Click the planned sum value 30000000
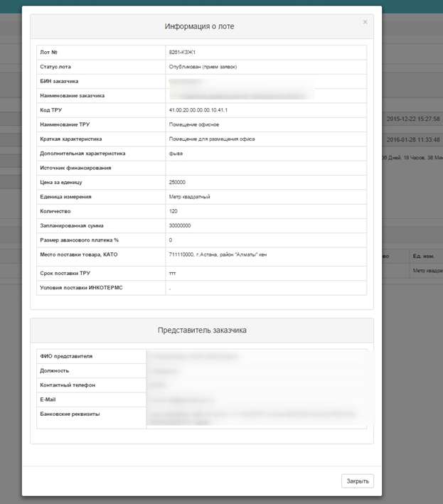Screen dimensions: 443x504 (x=180, y=225)
